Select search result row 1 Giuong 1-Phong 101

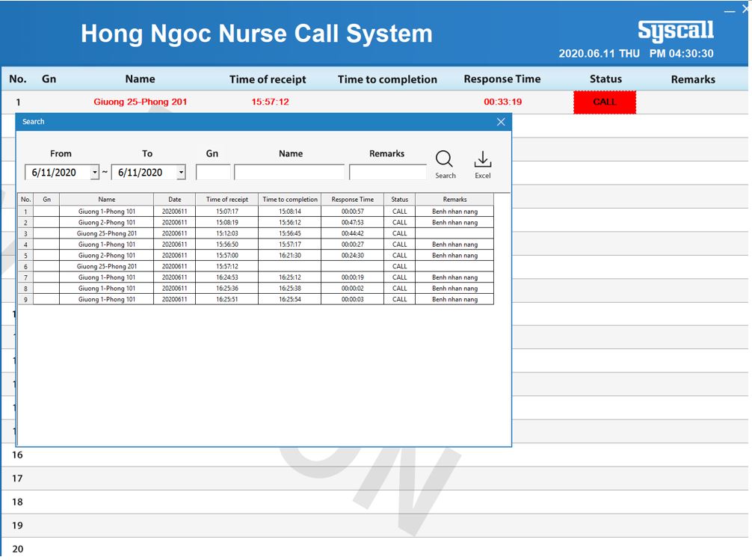tap(107, 212)
